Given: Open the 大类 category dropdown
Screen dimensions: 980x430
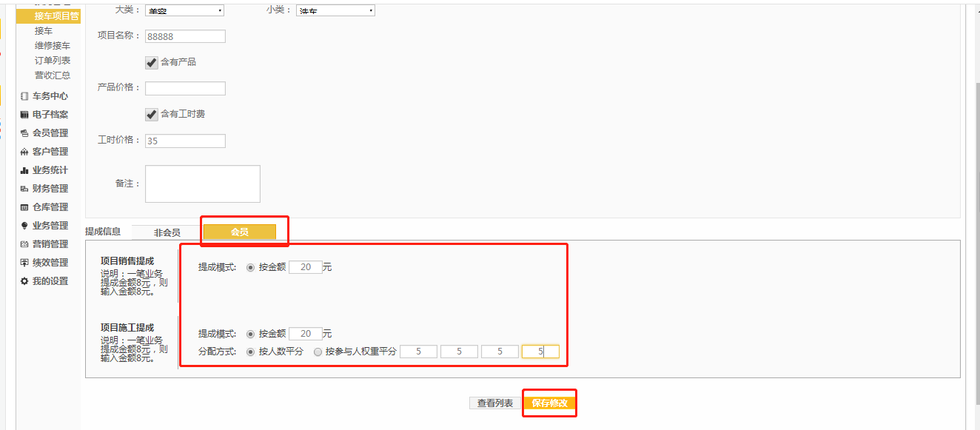Looking at the screenshot, I should coord(184,10).
